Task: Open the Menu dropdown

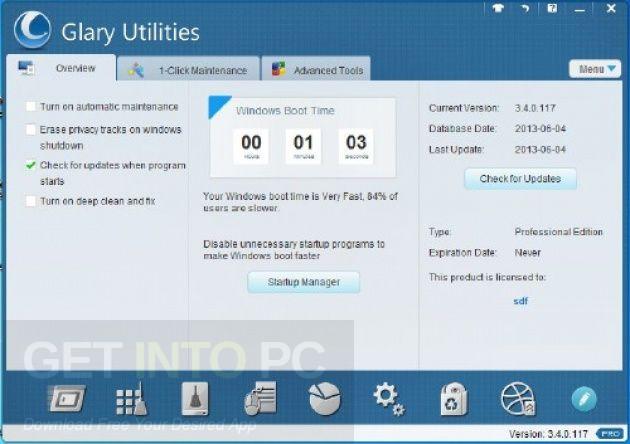Action: 595,69
